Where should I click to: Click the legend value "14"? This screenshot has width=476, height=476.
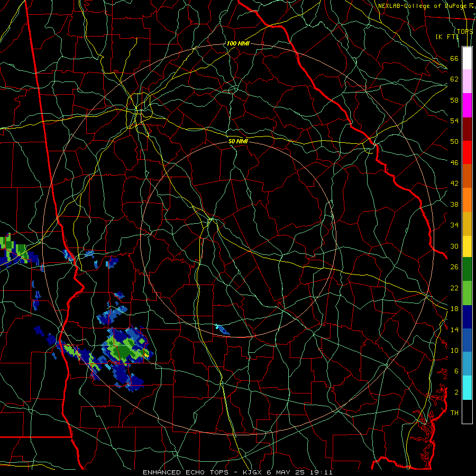point(454,329)
